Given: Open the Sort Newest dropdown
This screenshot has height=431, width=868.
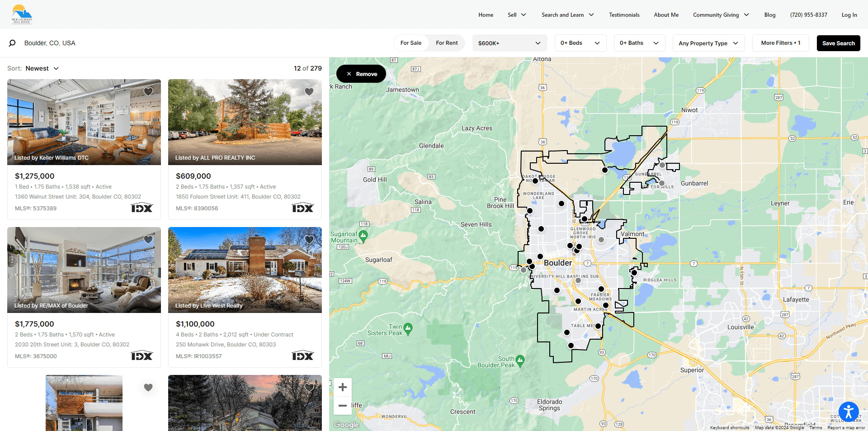Looking at the screenshot, I should [x=42, y=68].
